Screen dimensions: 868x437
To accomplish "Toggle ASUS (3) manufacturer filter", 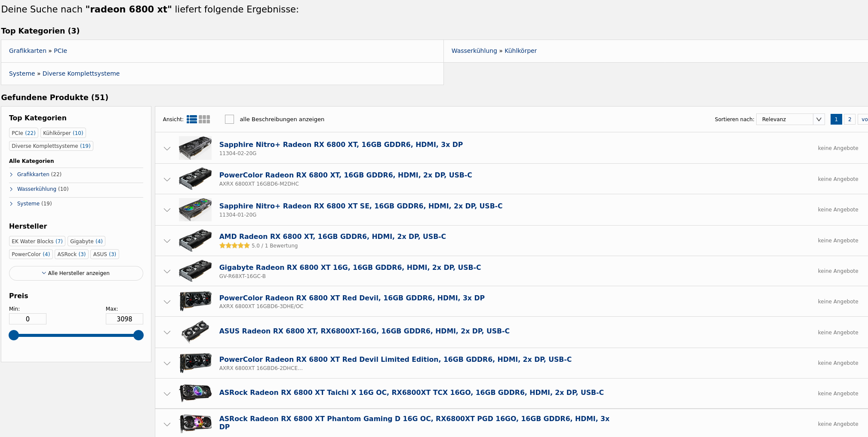I will [x=105, y=254].
